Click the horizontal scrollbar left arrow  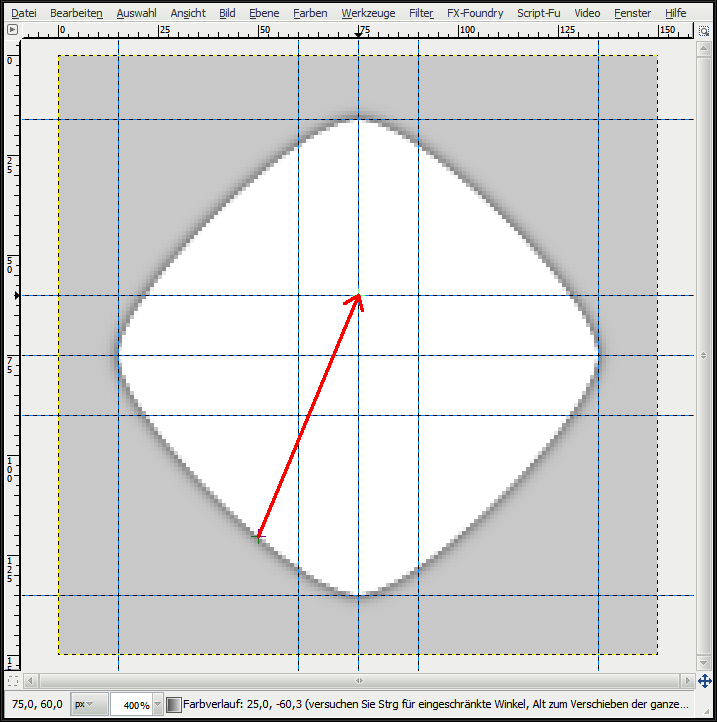pyautogui.click(x=30, y=680)
